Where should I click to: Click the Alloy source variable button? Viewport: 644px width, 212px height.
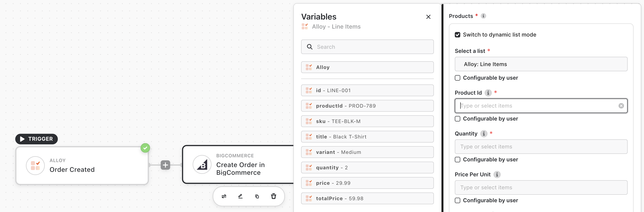[x=367, y=67]
